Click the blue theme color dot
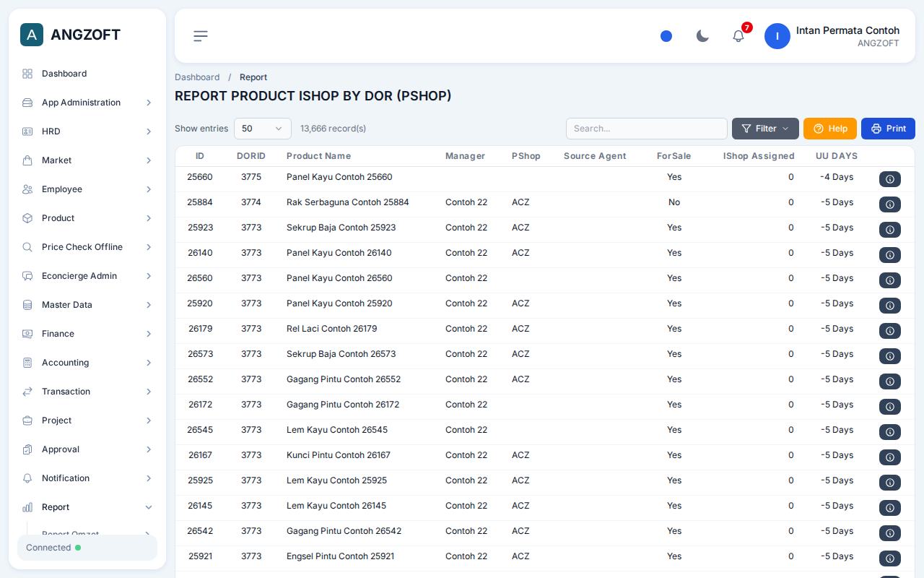924x578 pixels. (666, 36)
